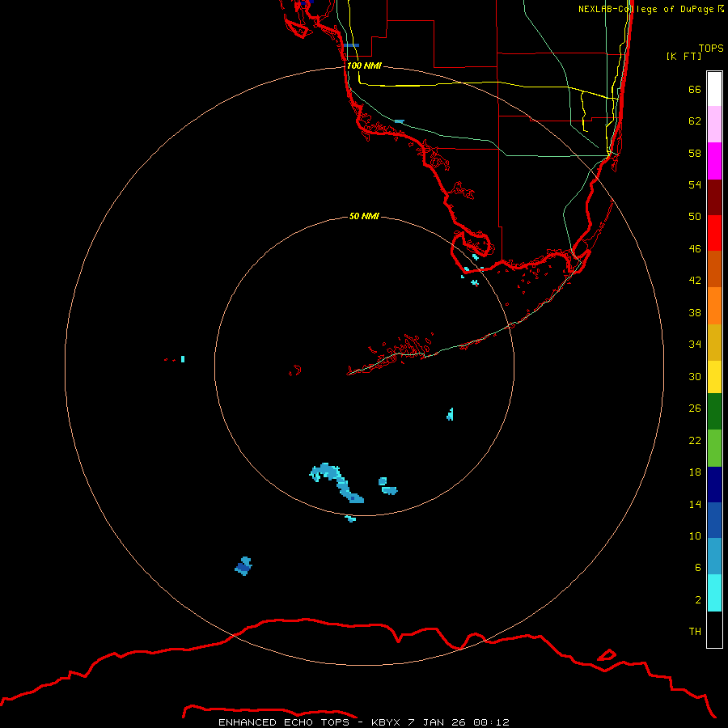Click the small echo on the 50 NMI ring's southern edge
The height and width of the screenshot is (728, 728).
tap(351, 518)
